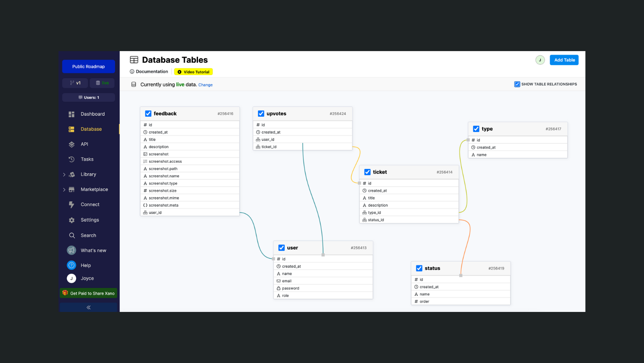Click the Tasks clock icon
This screenshot has height=363, width=644.
coord(71,159)
